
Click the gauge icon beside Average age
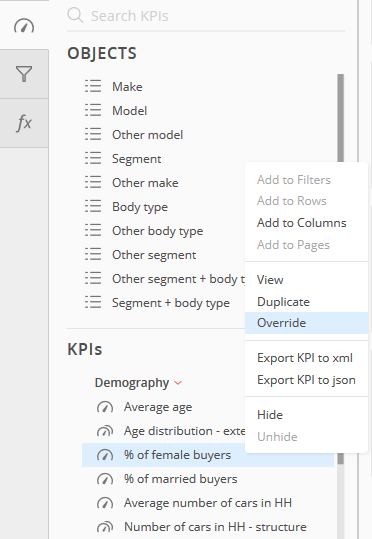point(105,407)
